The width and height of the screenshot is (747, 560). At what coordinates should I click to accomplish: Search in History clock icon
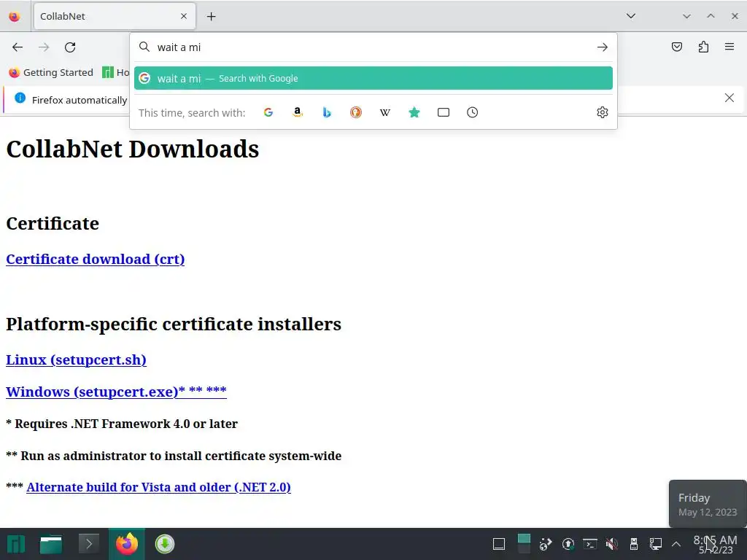472,112
